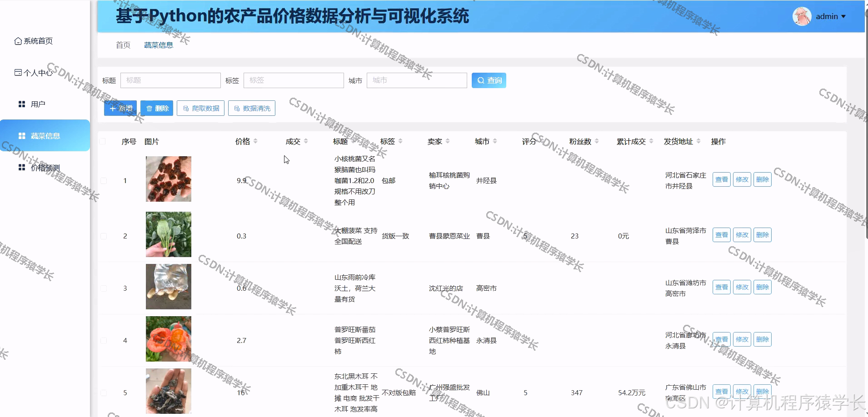The image size is (868, 417).
Task: Open 系统首页 from the sidebar
Action: pyautogui.click(x=38, y=41)
